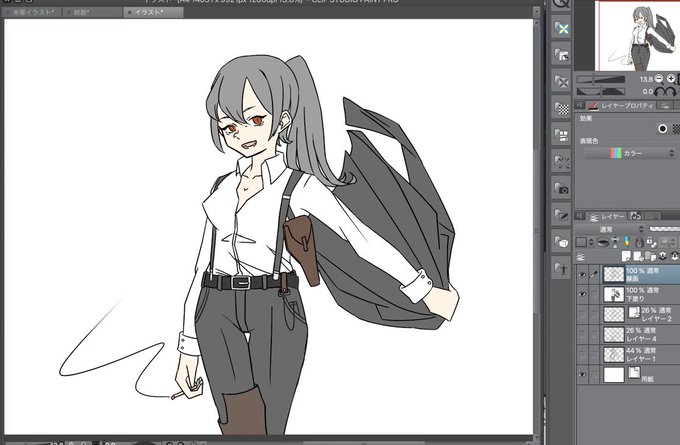
Task: Open material folder with yellow-blue cross icon
Action: coord(562,29)
